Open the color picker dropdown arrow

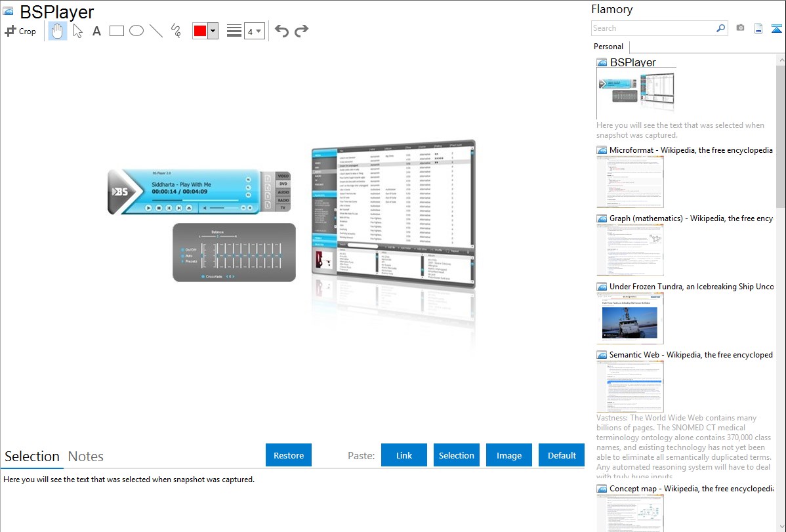coord(213,31)
